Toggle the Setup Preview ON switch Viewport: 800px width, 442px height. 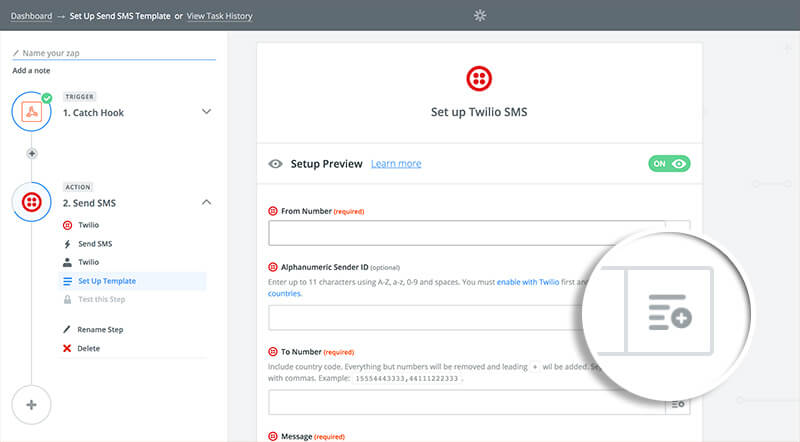[x=669, y=164]
